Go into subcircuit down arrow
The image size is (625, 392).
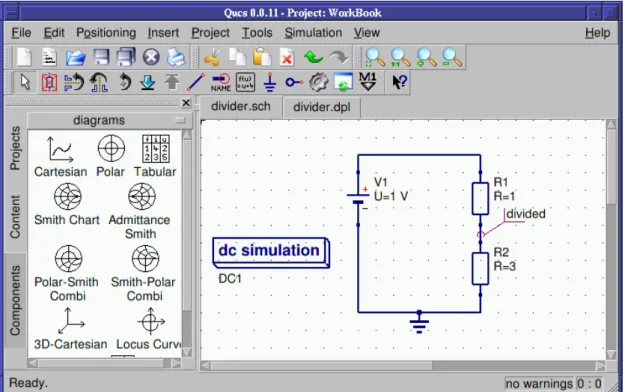click(147, 82)
